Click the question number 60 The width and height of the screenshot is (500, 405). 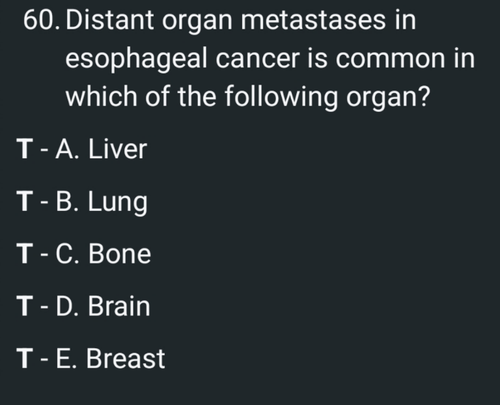pos(40,20)
